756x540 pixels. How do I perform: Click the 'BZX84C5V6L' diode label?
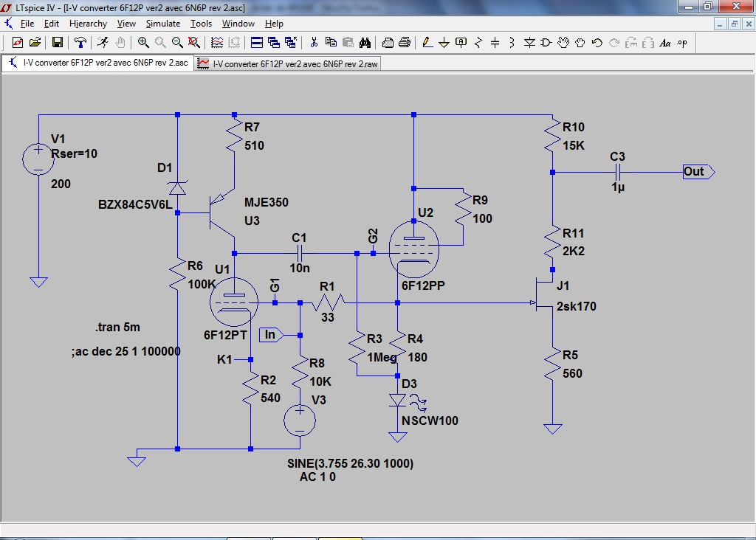pos(135,204)
